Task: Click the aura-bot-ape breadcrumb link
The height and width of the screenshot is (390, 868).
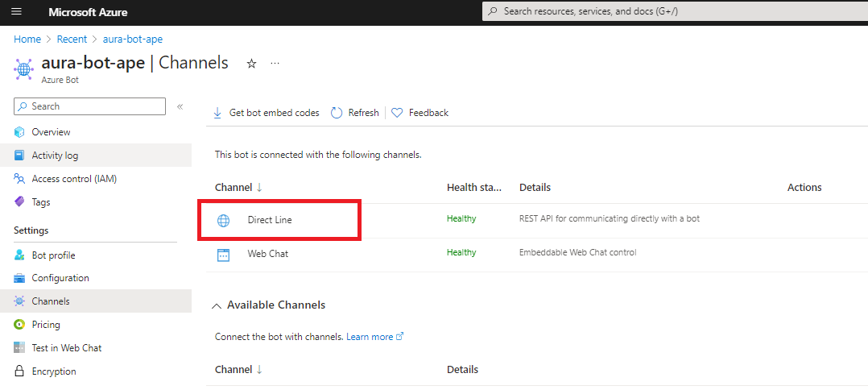Action: (x=133, y=39)
